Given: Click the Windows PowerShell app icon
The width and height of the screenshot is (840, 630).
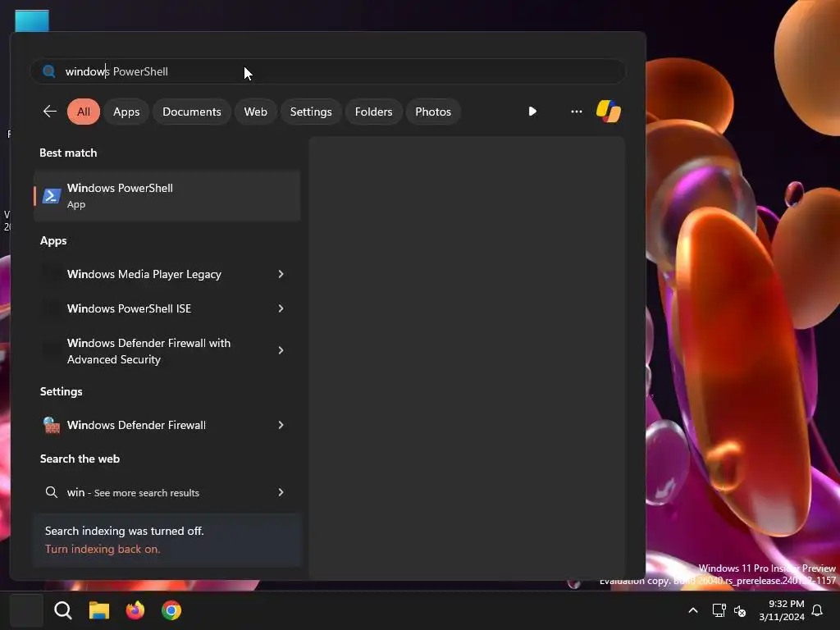Looking at the screenshot, I should tap(52, 196).
